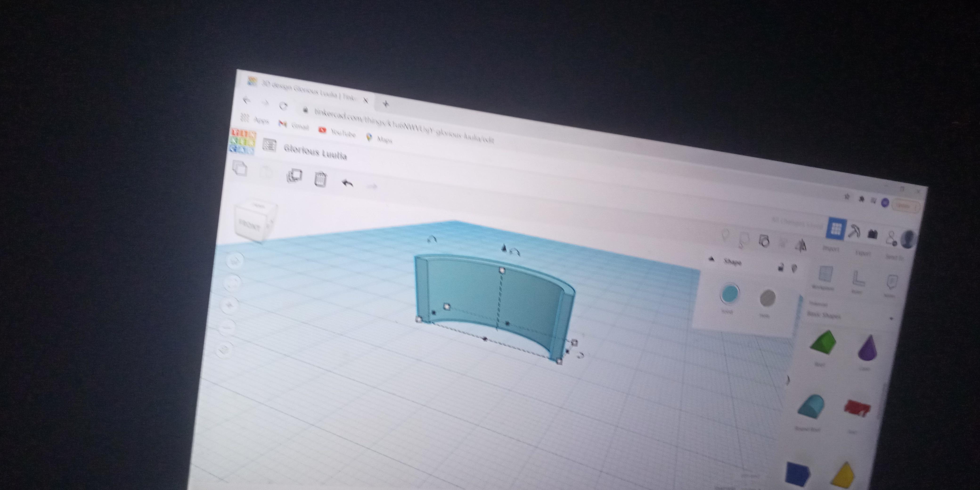The image size is (980, 490).
Task: Pick the blue Wedge shape
Action: [798, 474]
